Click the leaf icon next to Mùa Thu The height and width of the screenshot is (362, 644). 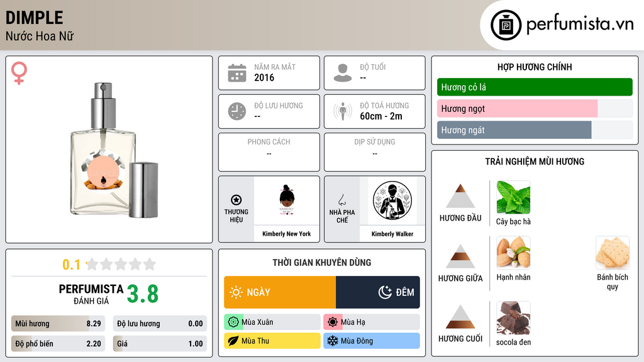point(233,341)
